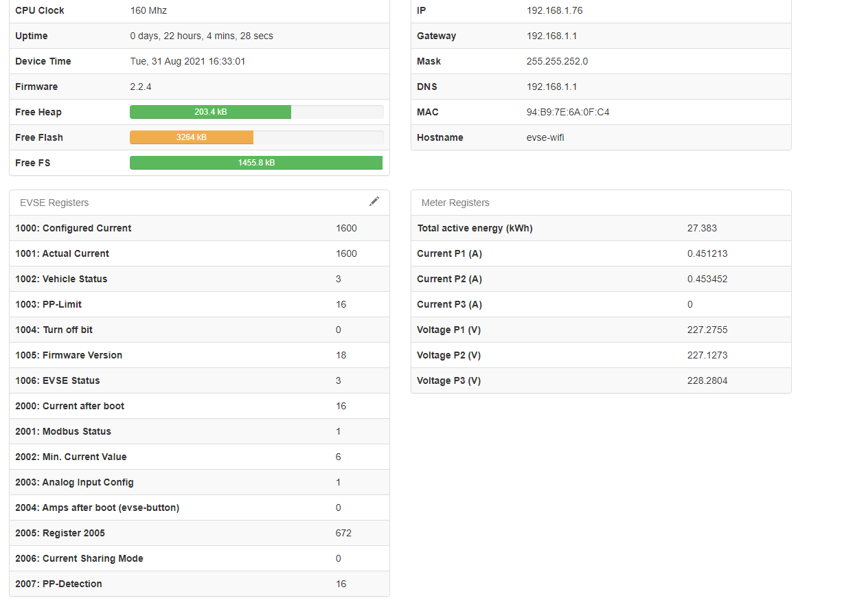This screenshot has width=868, height=605.
Task: Click the 2007: PP-Detection row
Action: (x=199, y=584)
